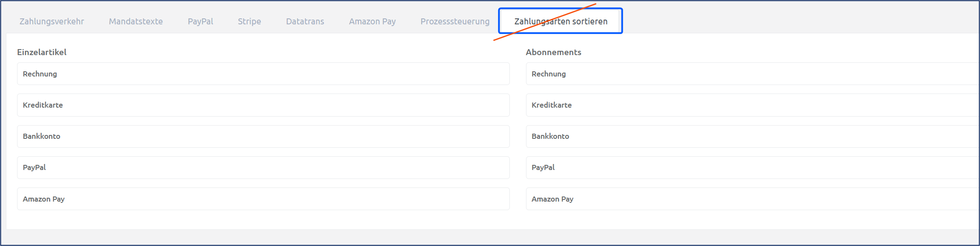Select Rechnung under Einzelartikel

263,74
